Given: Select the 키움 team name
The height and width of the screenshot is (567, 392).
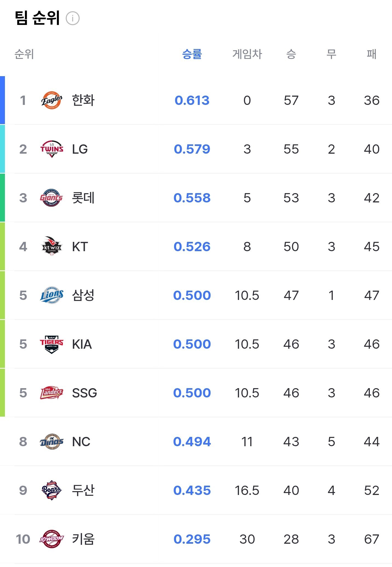Looking at the screenshot, I should (83, 539).
